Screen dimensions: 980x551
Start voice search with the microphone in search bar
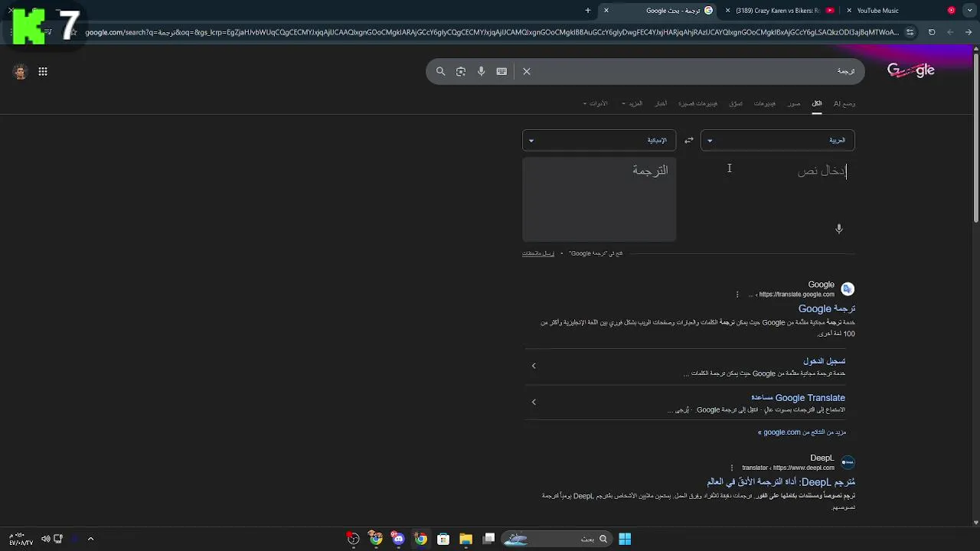(x=482, y=71)
